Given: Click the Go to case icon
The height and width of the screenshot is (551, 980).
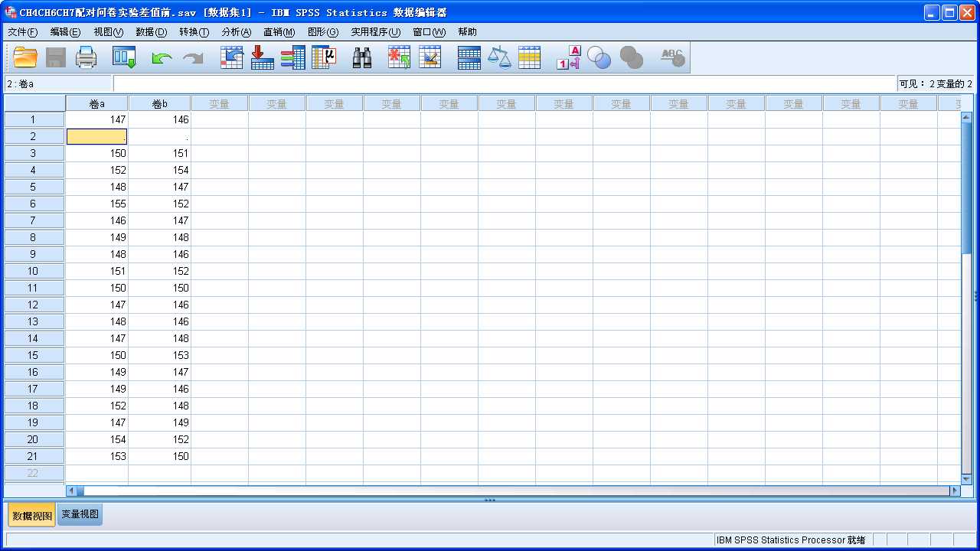Looking at the screenshot, I should click(x=232, y=57).
